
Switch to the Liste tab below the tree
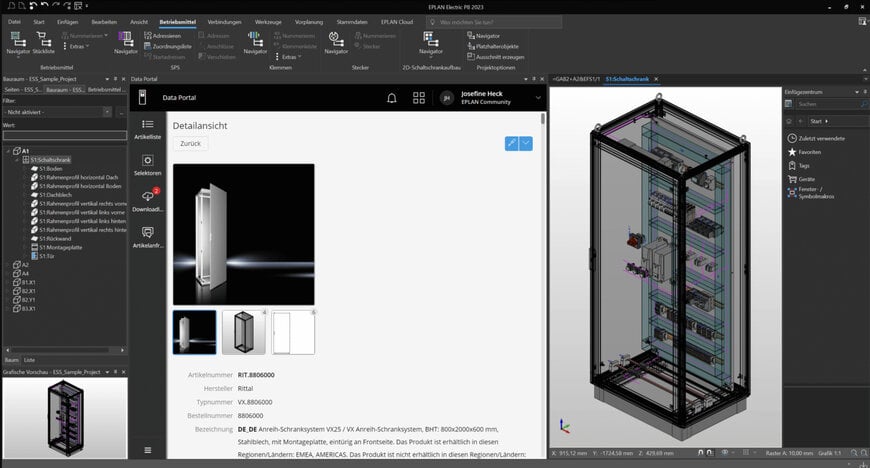[x=29, y=360]
